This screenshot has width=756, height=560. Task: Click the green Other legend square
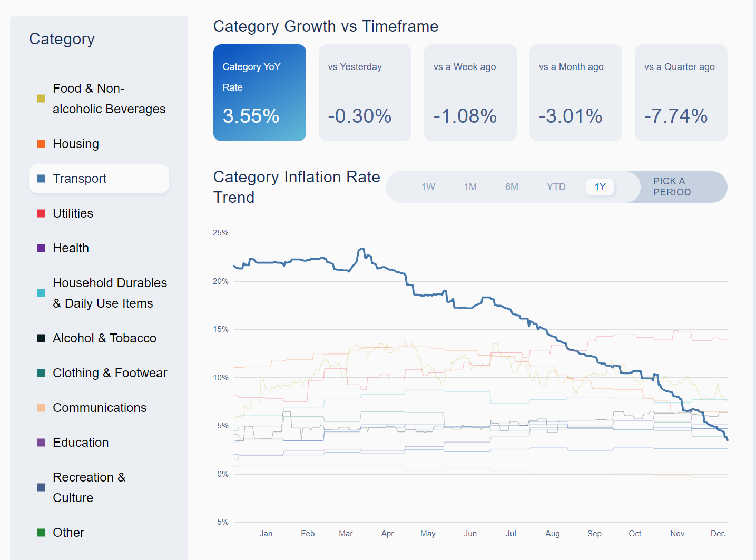point(41,533)
